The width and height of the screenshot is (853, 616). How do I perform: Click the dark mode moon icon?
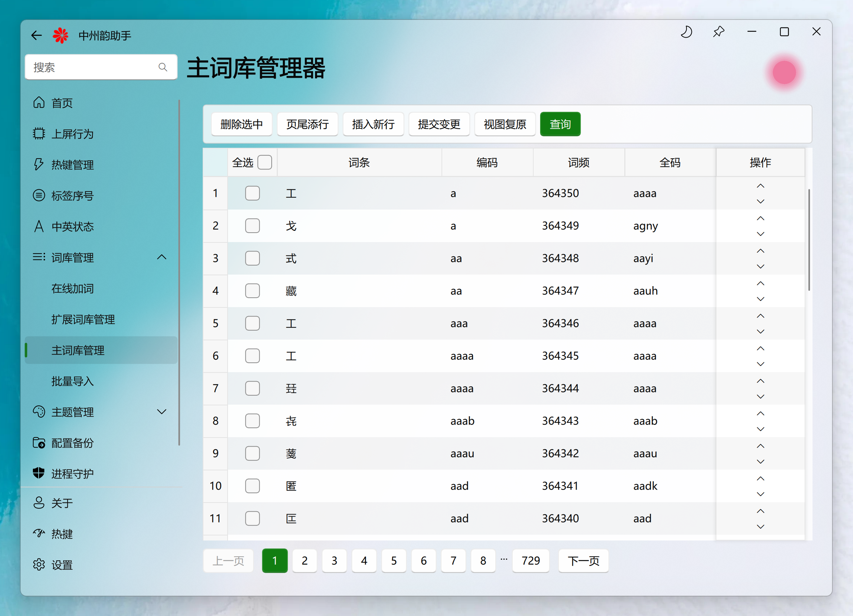click(686, 32)
